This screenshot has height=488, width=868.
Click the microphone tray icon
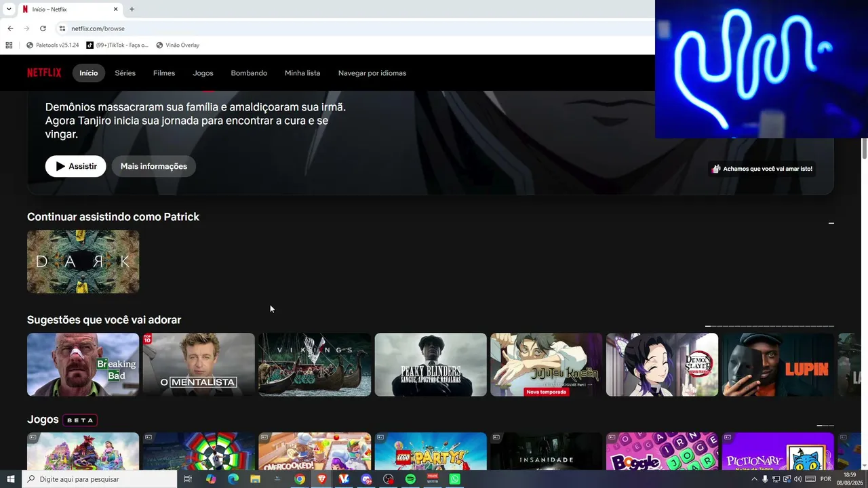pos(765,479)
